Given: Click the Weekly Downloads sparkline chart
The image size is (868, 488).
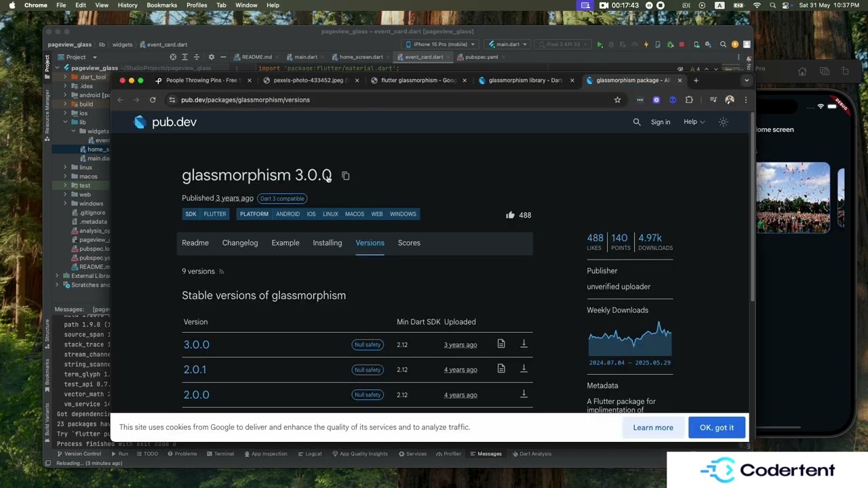Looking at the screenshot, I should coord(630,339).
